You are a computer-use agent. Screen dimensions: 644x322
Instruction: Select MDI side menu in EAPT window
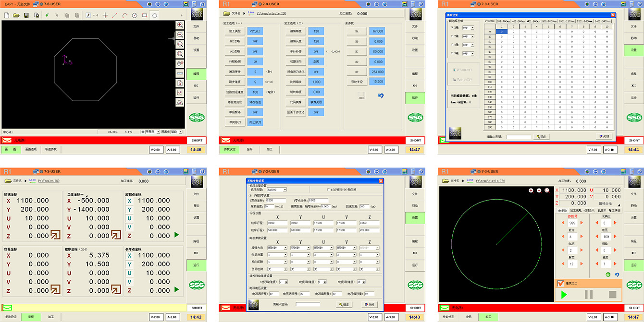tap(196, 86)
